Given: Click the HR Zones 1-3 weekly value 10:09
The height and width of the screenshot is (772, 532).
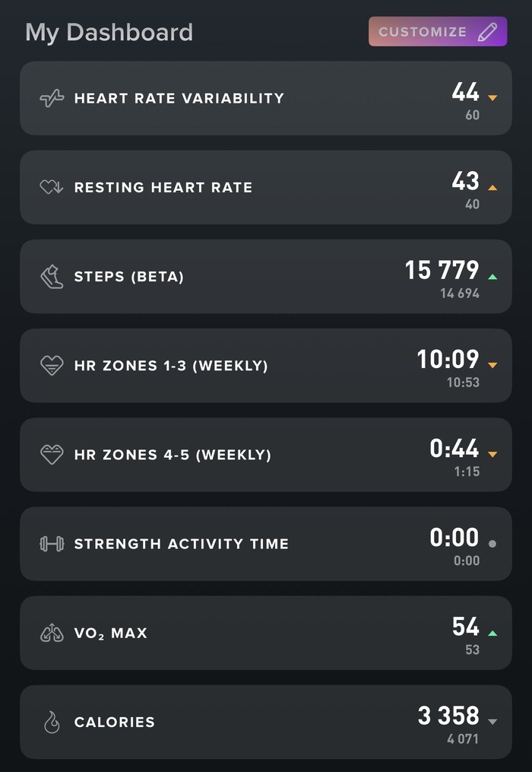Looking at the screenshot, I should (x=448, y=359).
